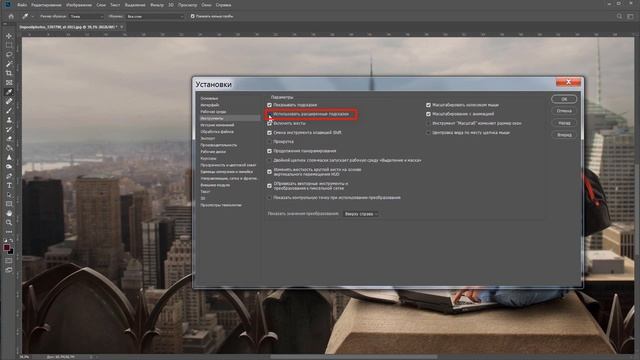Select the Crop tool

pos(9,73)
